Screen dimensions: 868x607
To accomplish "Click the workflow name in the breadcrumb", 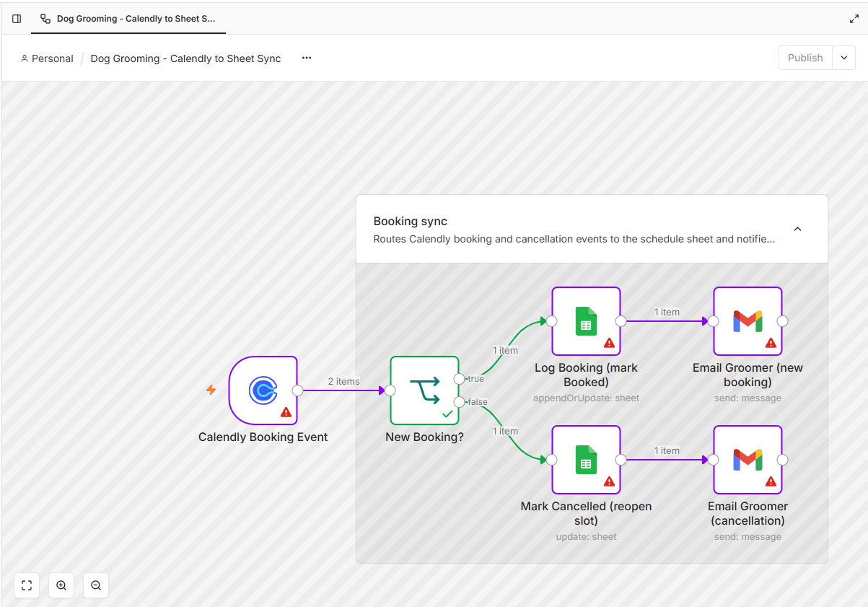I will click(x=185, y=58).
